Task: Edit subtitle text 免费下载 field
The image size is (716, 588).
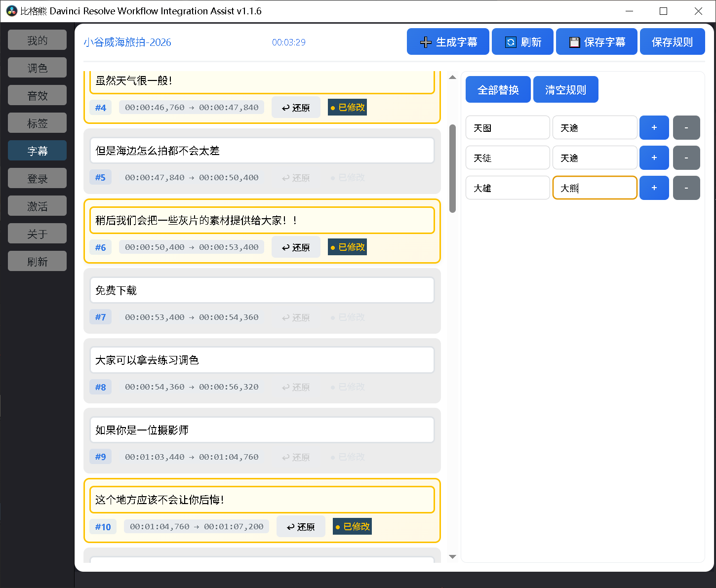Action: coord(262,290)
